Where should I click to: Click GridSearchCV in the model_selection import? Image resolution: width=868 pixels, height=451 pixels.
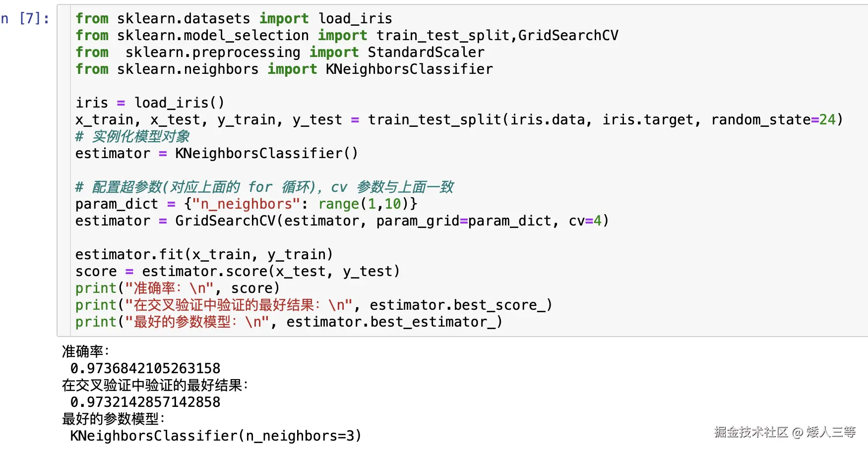coord(568,36)
